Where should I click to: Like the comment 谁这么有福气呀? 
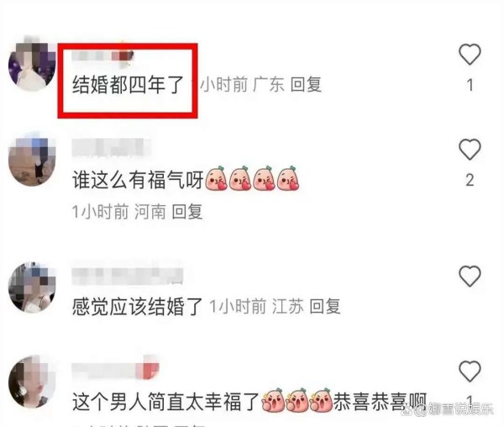(470, 150)
